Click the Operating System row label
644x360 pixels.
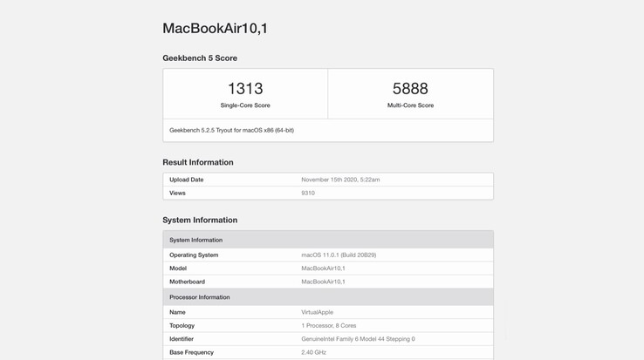(194, 255)
